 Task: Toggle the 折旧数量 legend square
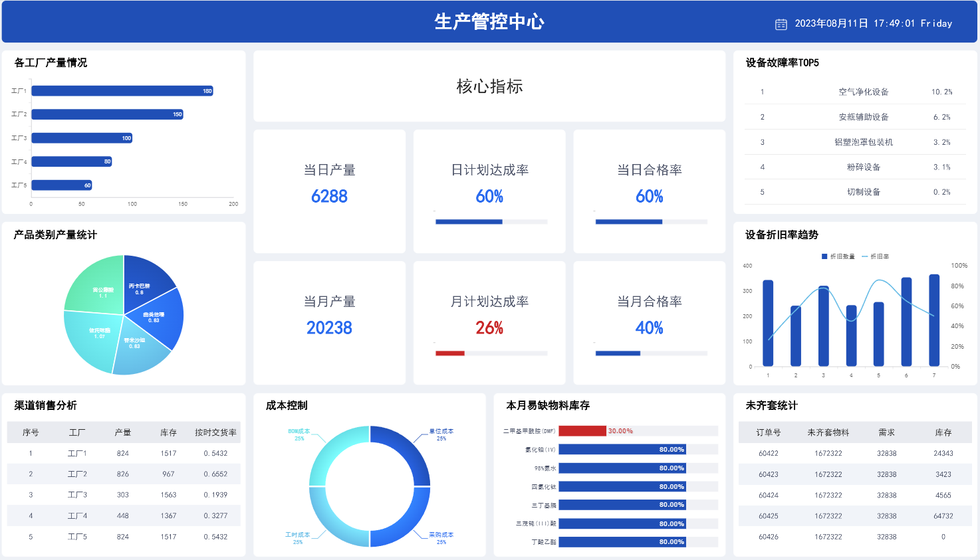[824, 256]
